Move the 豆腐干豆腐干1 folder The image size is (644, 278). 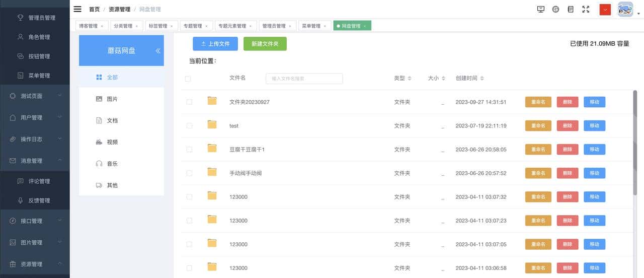coord(594,149)
